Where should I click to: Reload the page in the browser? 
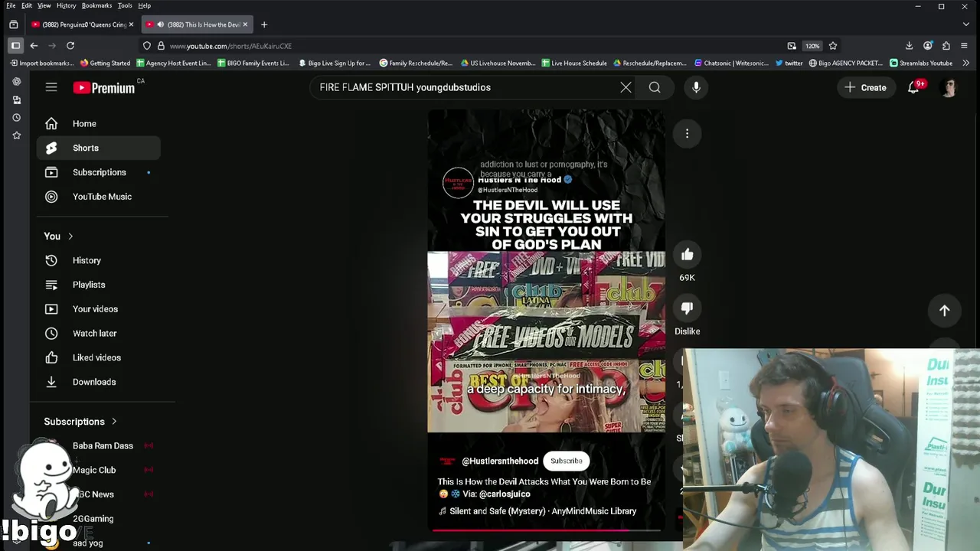(70, 46)
